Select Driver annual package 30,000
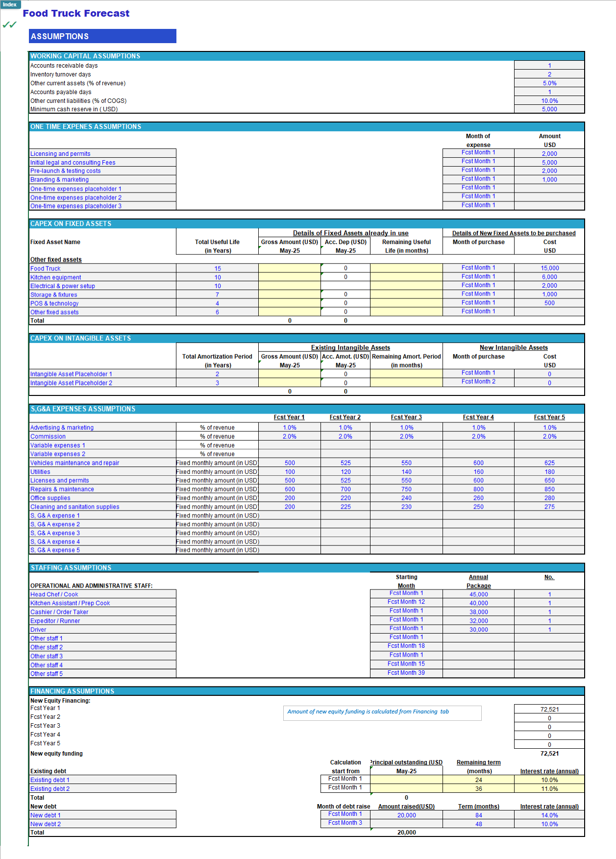This screenshot has width=616, height=859. pyautogui.click(x=478, y=630)
